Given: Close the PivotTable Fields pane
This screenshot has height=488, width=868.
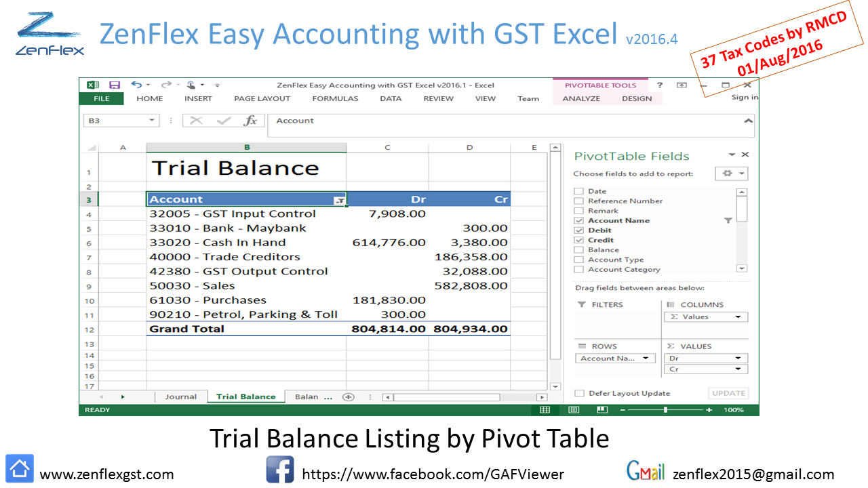Looking at the screenshot, I should [x=745, y=155].
